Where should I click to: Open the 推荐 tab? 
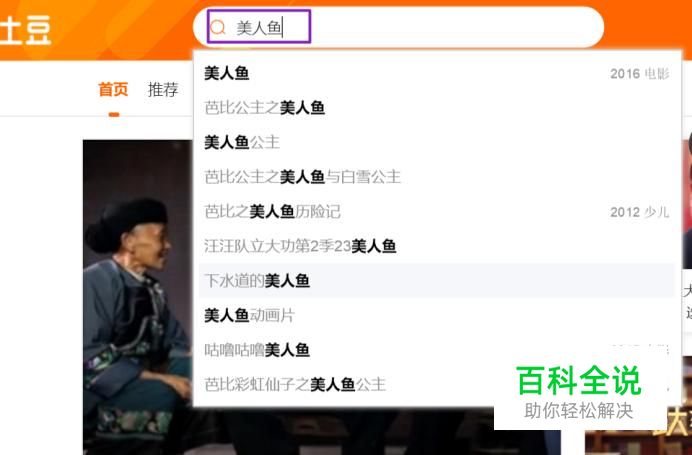click(163, 90)
